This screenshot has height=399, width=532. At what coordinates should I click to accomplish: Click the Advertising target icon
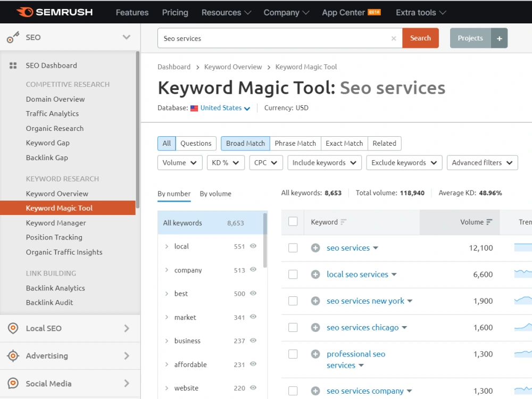13,355
